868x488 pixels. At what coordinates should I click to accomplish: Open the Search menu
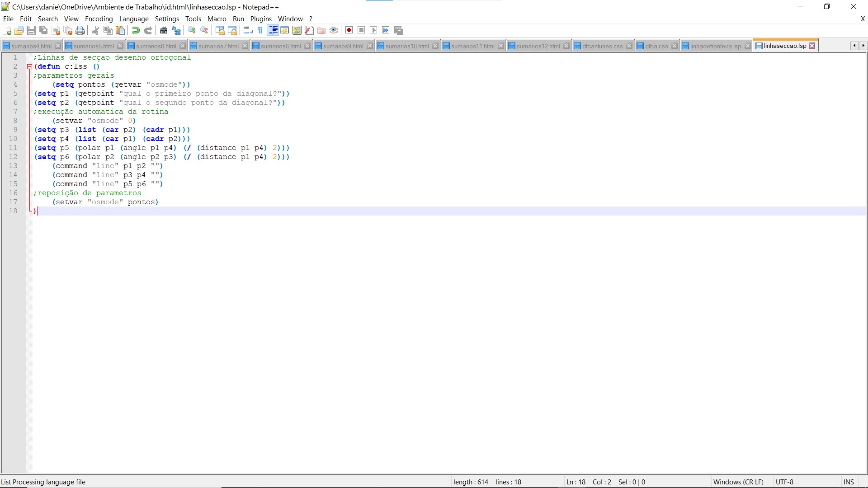coord(48,19)
